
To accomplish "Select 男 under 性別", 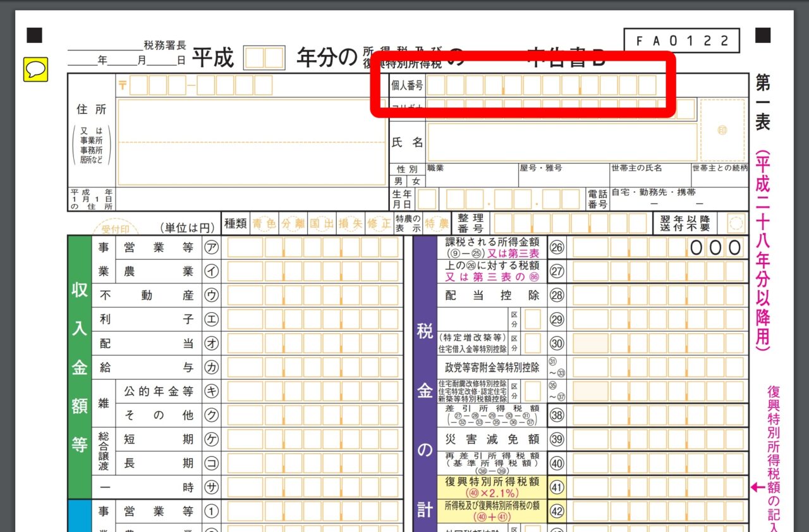I will (400, 181).
